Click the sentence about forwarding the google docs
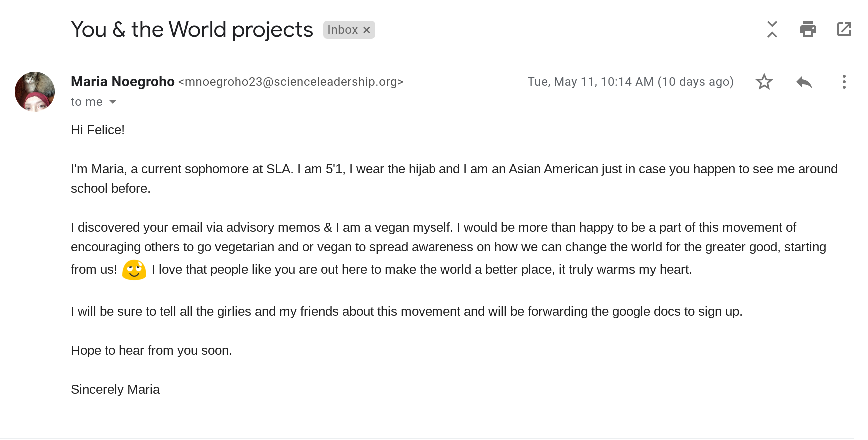Screen dimensions: 868x440 tap(407, 311)
